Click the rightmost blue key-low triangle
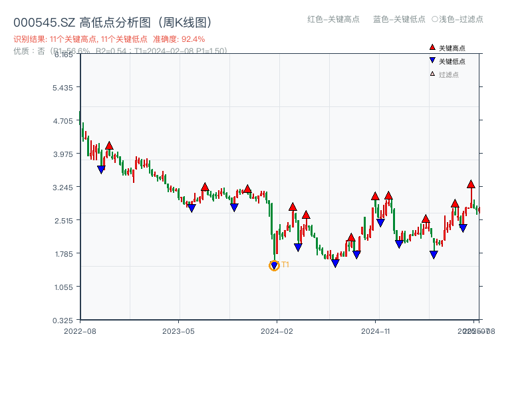532x399 pixels. coord(463,228)
